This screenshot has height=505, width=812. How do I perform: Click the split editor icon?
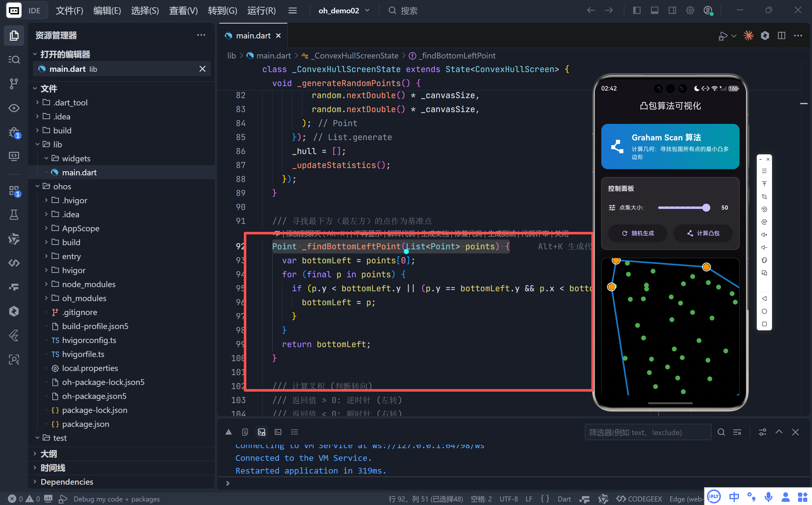coord(781,35)
